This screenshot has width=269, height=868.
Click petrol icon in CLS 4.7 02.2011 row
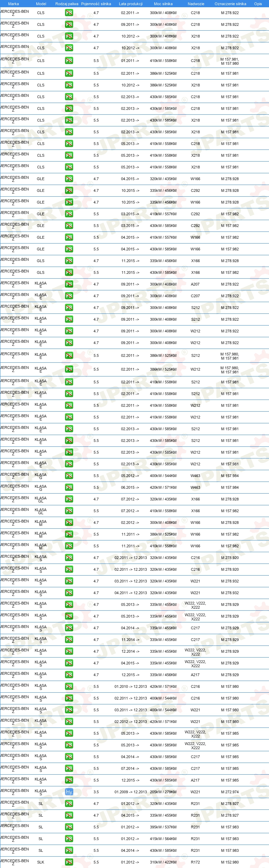click(x=69, y=13)
